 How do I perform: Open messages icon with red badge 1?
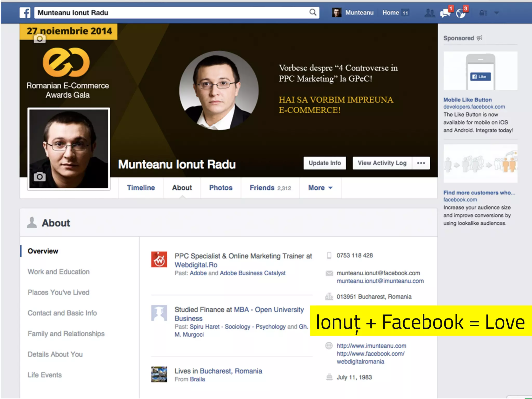[x=446, y=12]
